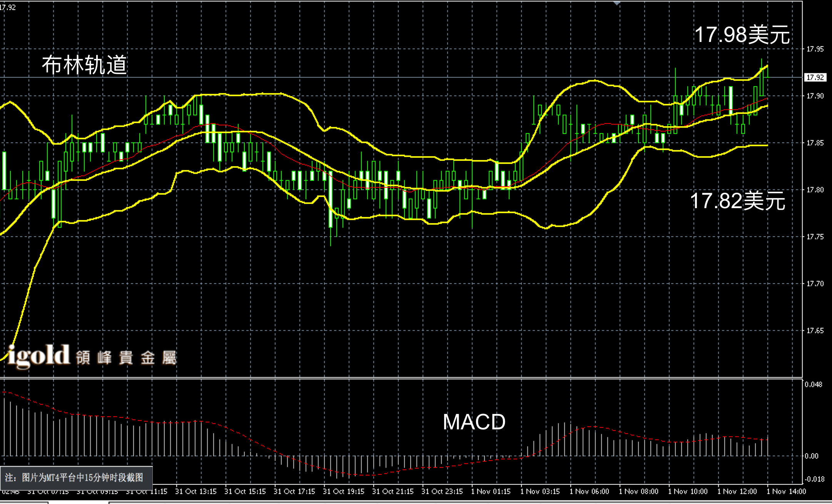The image size is (832, 504).
Task: Click the MACD 0.048 scale value
Action: (x=813, y=384)
